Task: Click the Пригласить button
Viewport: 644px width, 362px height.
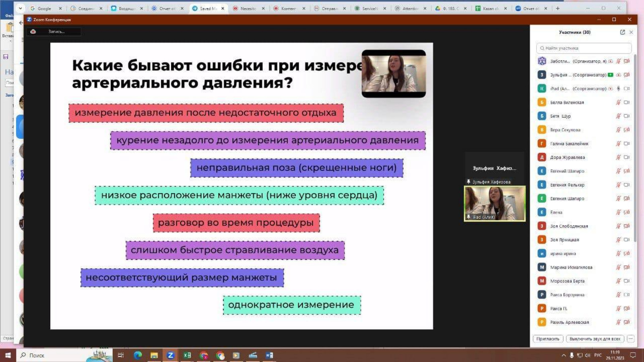Action: click(x=548, y=339)
